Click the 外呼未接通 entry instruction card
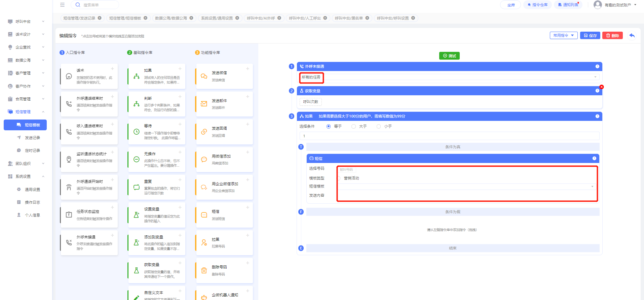The height and width of the screenshot is (300, 644). [89, 243]
